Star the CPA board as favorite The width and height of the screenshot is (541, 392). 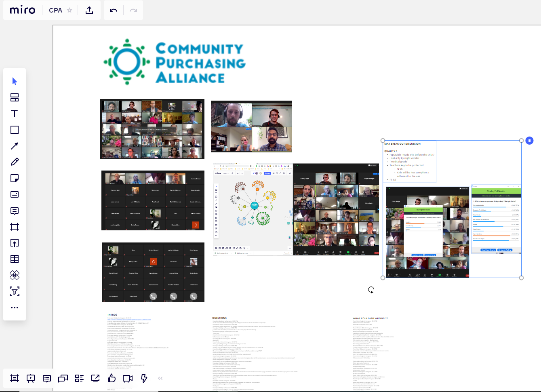click(69, 10)
